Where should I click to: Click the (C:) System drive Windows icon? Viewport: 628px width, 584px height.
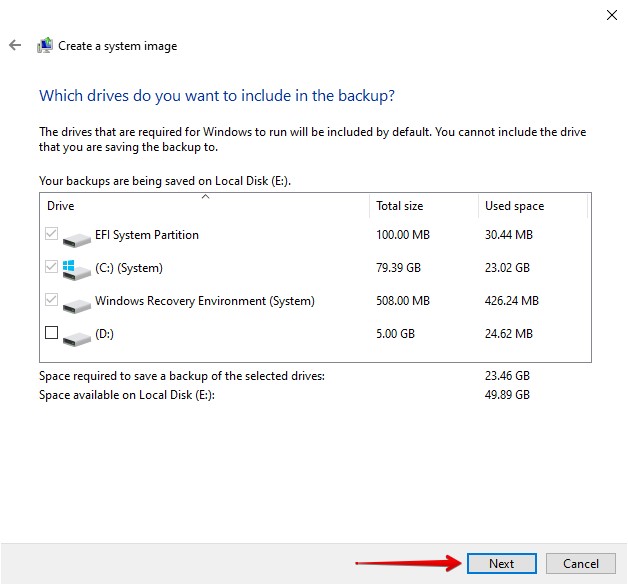coord(76,270)
